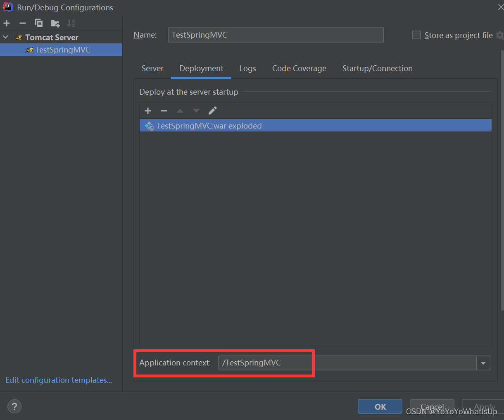Open help with question mark icon

[x=14, y=406]
